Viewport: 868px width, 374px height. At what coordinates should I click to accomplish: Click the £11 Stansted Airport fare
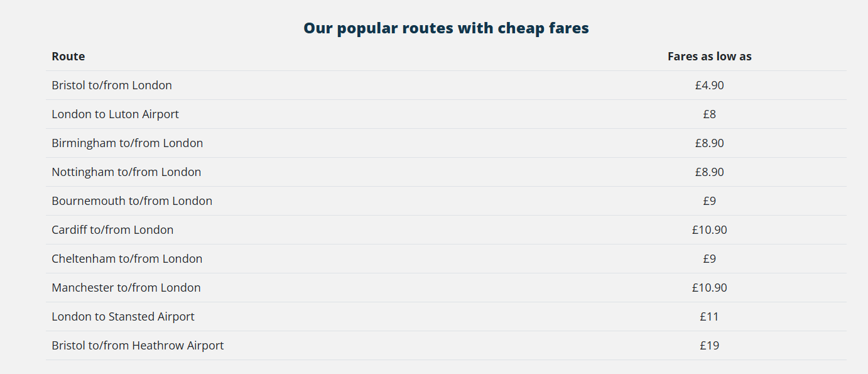[x=709, y=317]
